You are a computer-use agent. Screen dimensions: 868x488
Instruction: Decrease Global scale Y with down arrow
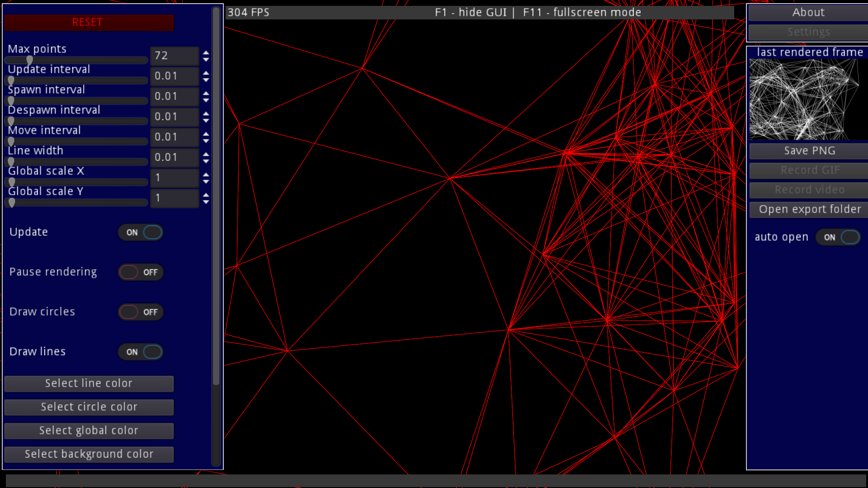coord(206,202)
